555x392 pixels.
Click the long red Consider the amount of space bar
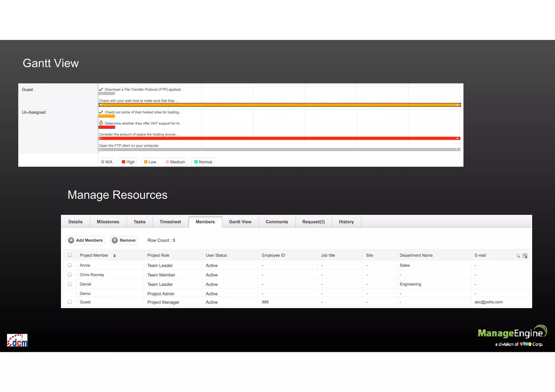click(279, 138)
